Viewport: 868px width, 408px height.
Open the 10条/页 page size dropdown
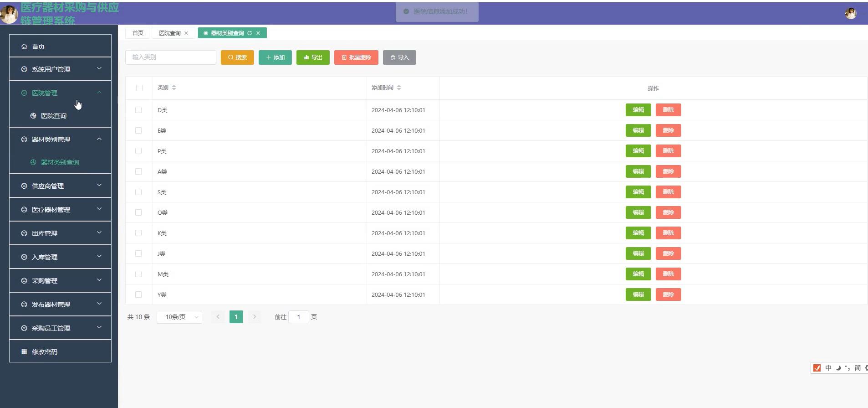pyautogui.click(x=179, y=317)
